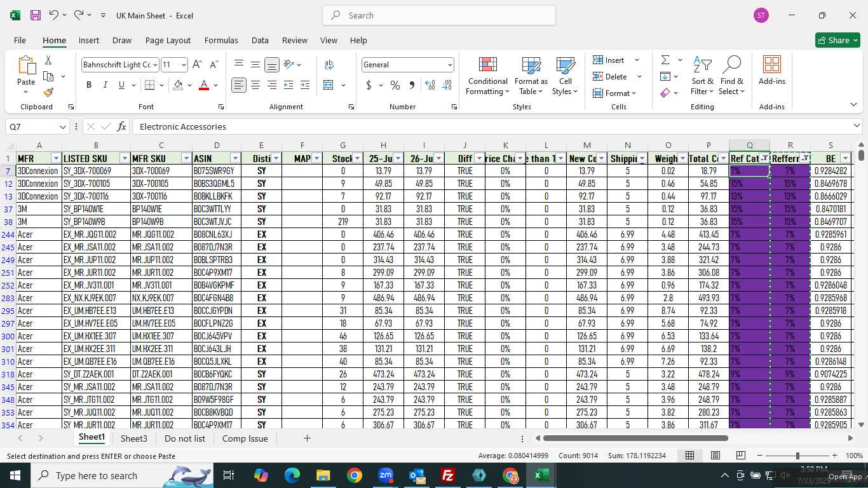Open Sort & Filter menu
Screen dimensions: 868x488
tap(702, 76)
